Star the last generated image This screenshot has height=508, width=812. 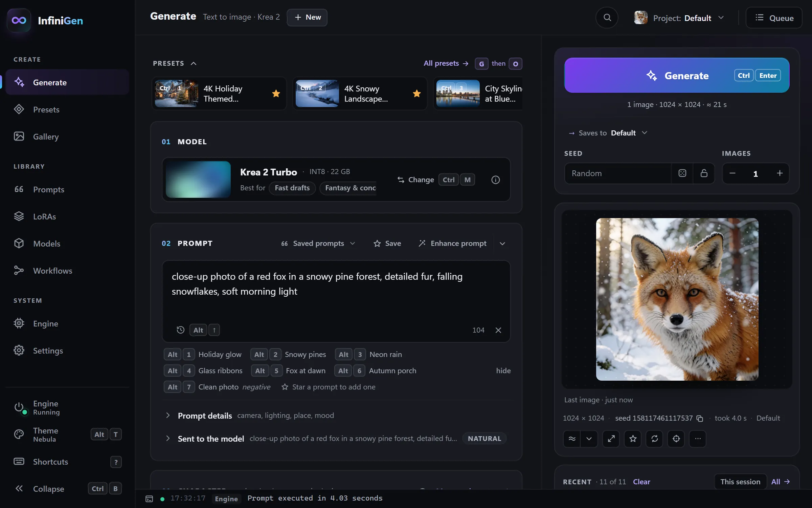633,439
